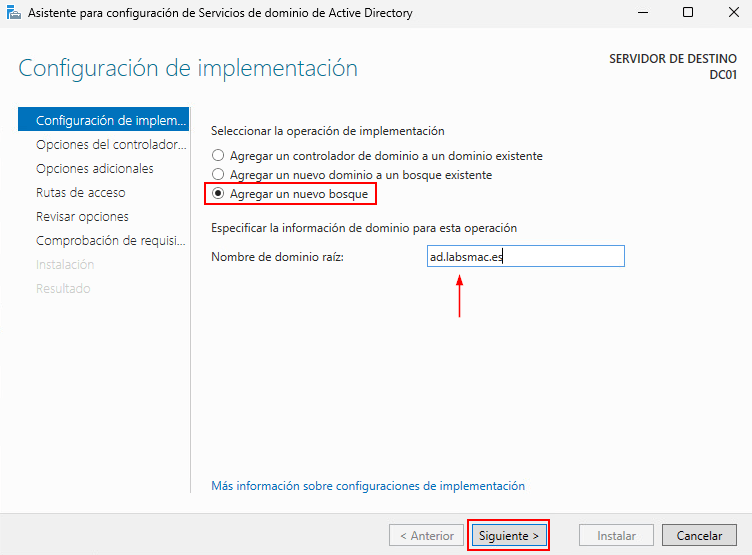
Task: Open 'Opciones del controlador' step in sidebar
Action: point(110,145)
